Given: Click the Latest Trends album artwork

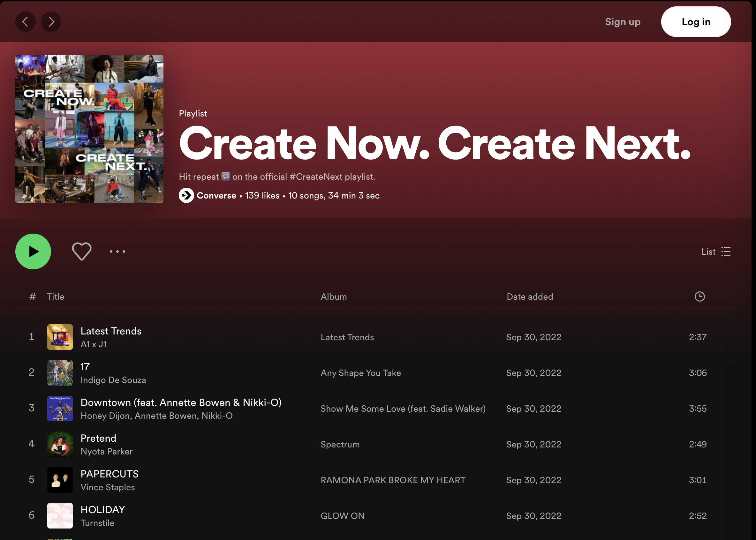Looking at the screenshot, I should (x=60, y=337).
